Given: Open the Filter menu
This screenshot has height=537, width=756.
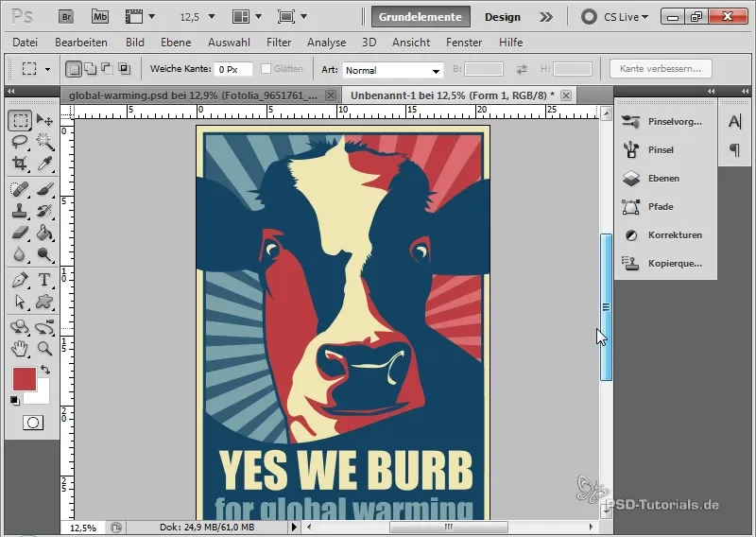Looking at the screenshot, I should 279,43.
